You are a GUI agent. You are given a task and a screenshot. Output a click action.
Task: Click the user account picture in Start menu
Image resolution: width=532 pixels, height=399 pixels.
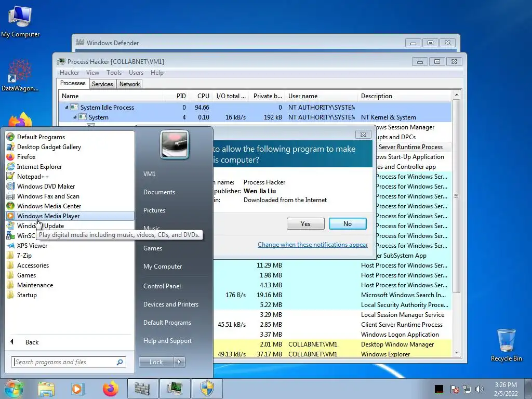(175, 144)
